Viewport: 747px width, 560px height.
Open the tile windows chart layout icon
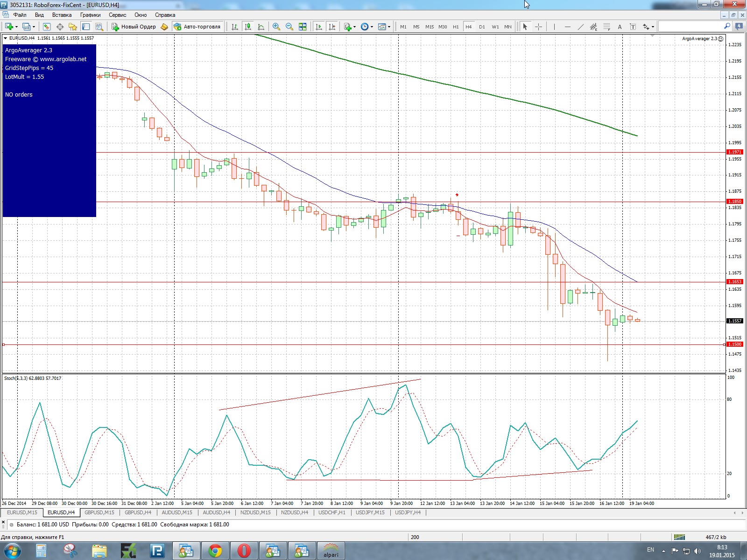pos(303,27)
